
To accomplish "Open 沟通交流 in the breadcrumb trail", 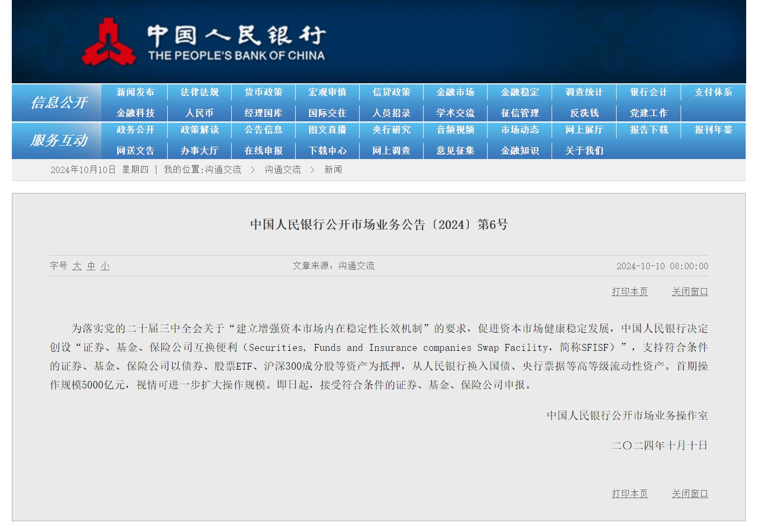I will tap(282, 170).
